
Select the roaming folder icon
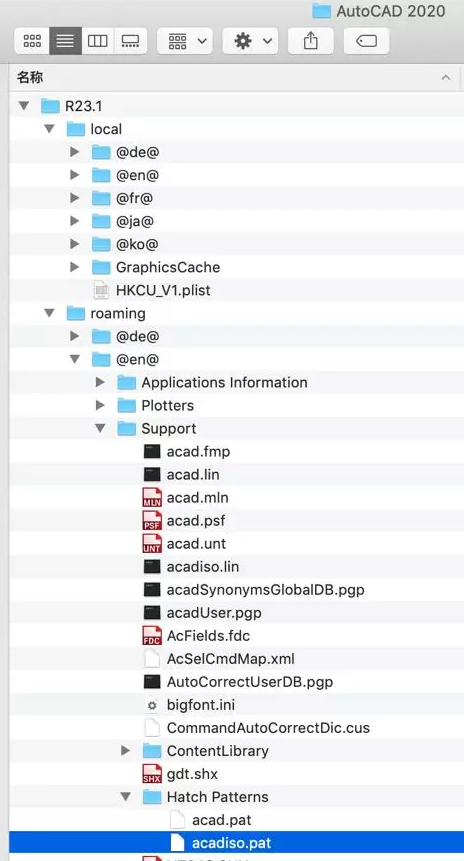pos(76,313)
